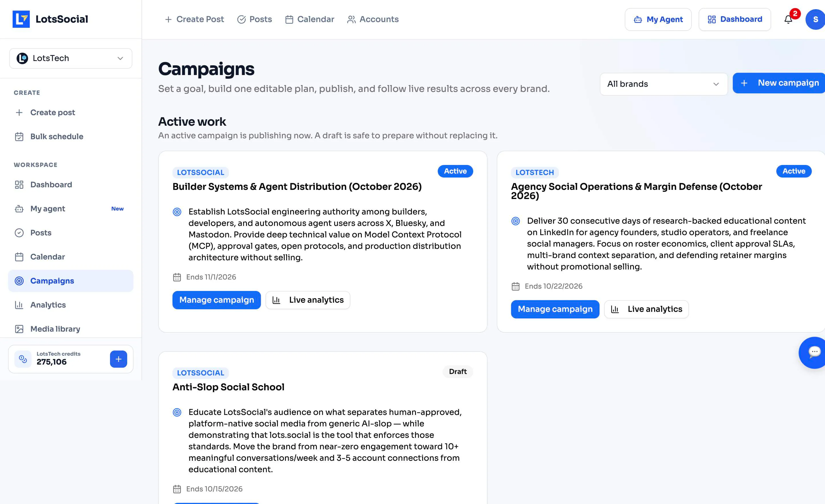
Task: Click the sidebar Calendar icon
Action: (19, 257)
